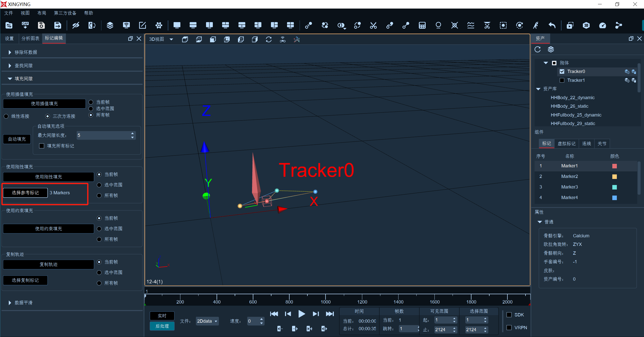Open the settings gear in toolbar
This screenshot has width=644, height=337.
[x=159, y=25]
